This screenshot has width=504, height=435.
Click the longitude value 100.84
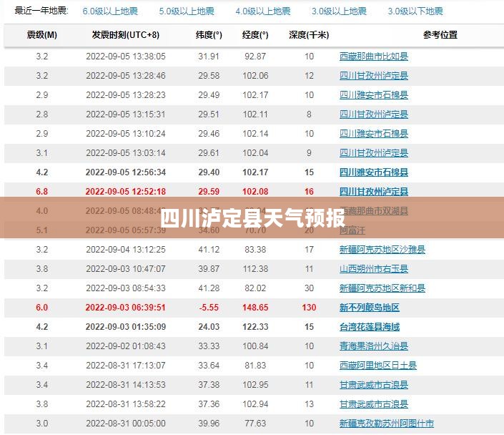[x=255, y=346]
